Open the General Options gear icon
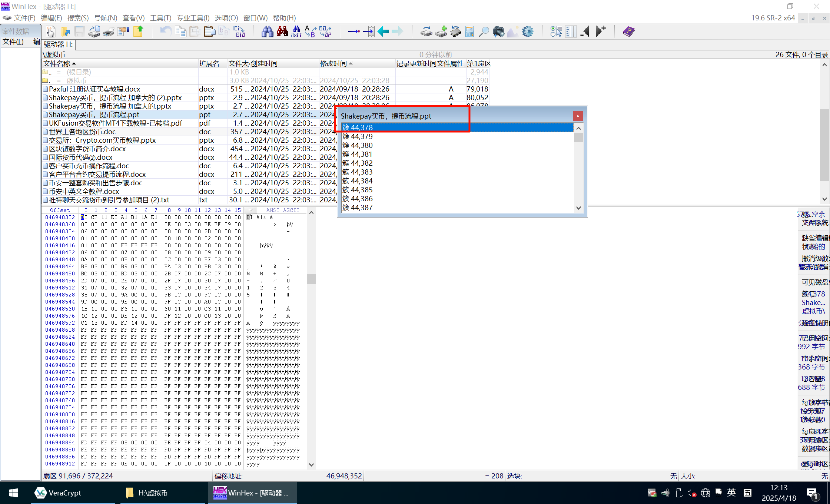This screenshot has height=504, width=830. 527,32
